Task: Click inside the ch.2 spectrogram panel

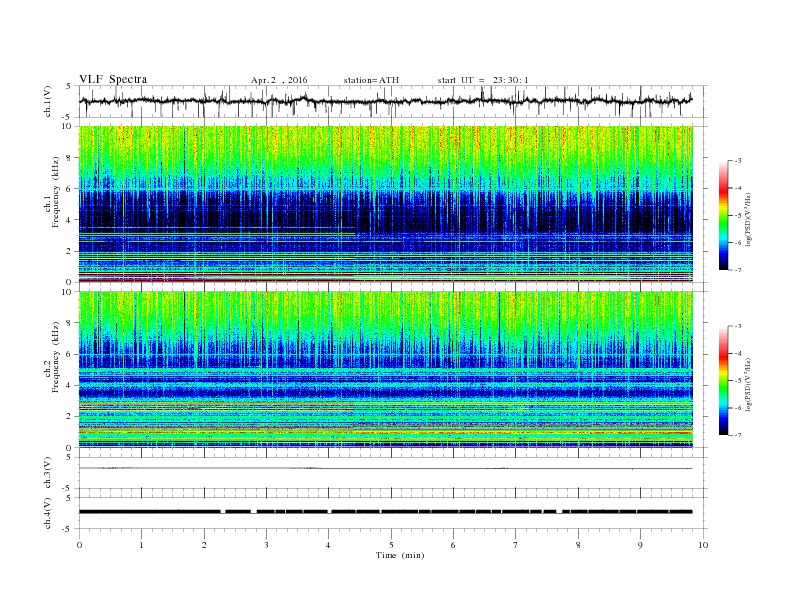Action: pyautogui.click(x=386, y=369)
